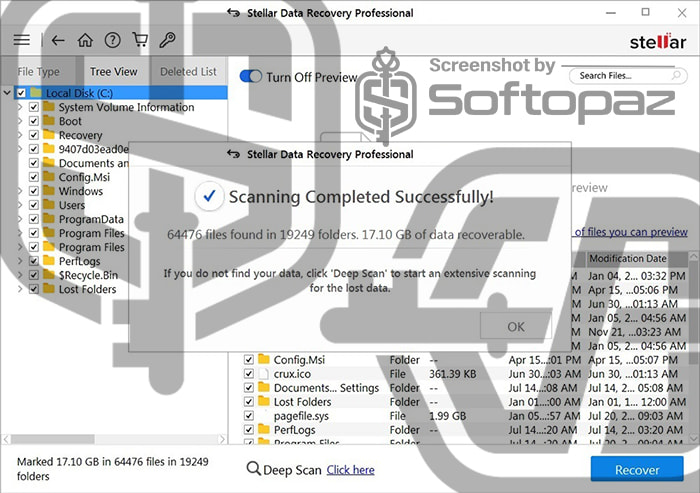The image size is (700, 493).
Task: Select the Config.Msi tree item
Action: pyautogui.click(x=84, y=177)
